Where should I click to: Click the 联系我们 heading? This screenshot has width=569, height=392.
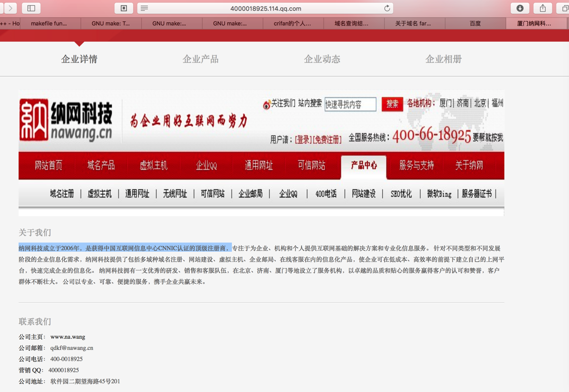(35, 322)
